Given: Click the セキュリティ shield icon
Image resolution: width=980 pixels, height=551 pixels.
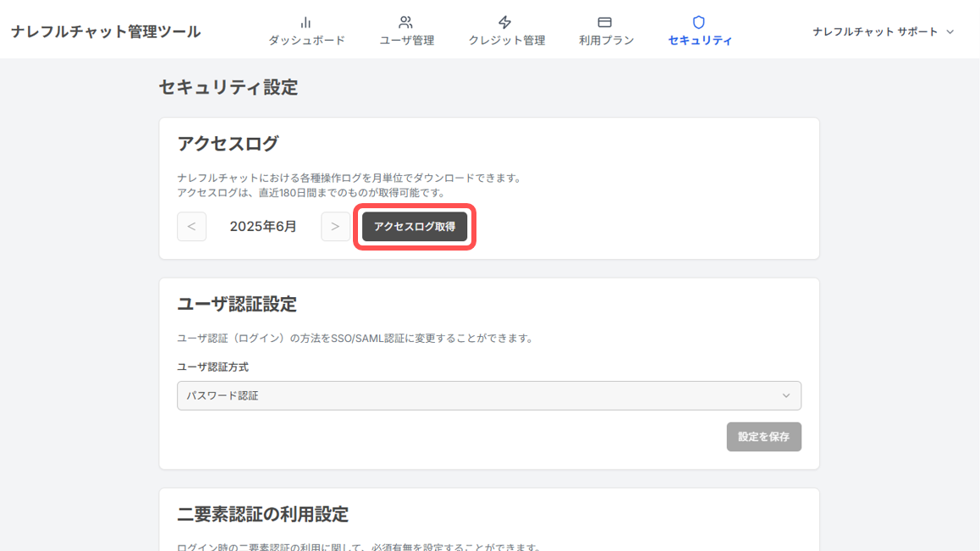Looking at the screenshot, I should [x=699, y=22].
